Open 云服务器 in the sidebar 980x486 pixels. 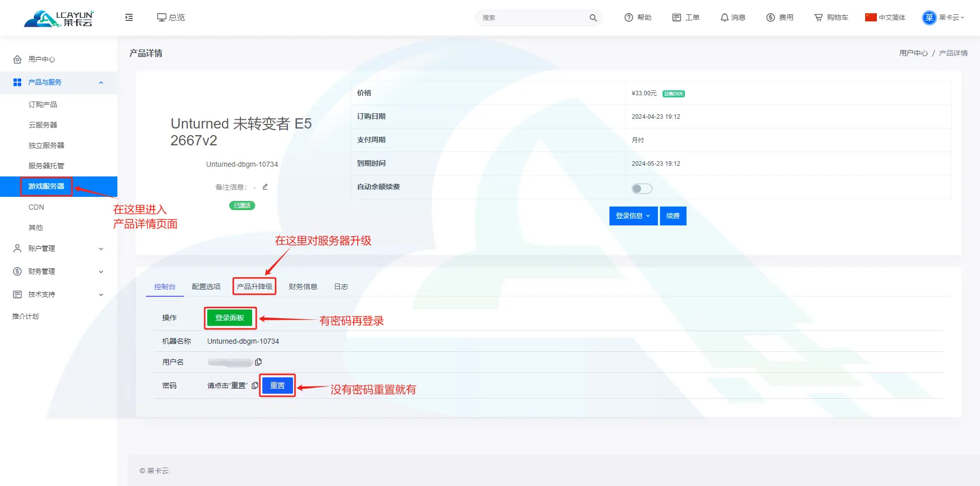(43, 125)
